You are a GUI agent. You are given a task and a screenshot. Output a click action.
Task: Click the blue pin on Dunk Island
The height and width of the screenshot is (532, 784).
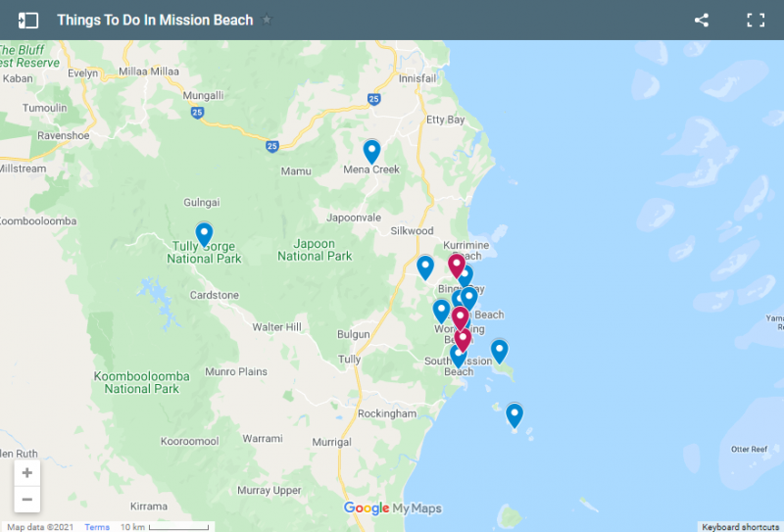(499, 350)
